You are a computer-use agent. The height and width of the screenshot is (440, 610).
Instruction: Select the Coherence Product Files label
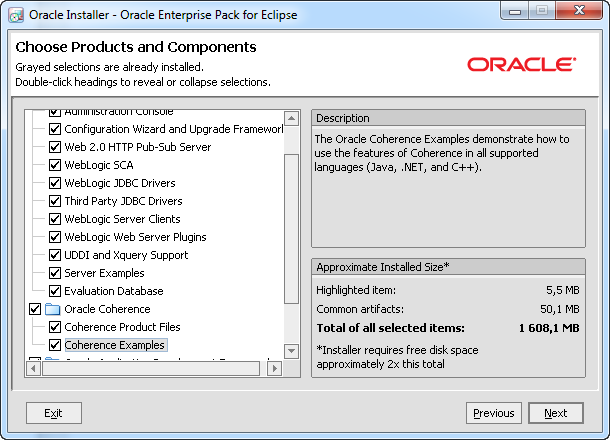click(x=122, y=327)
